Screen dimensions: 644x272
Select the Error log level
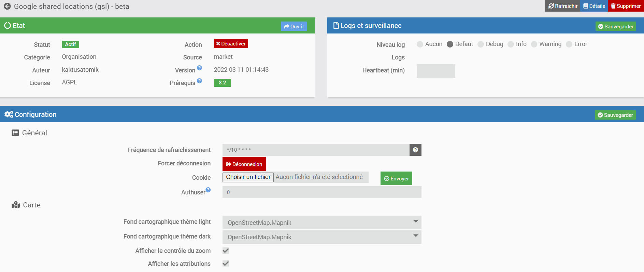pos(569,44)
